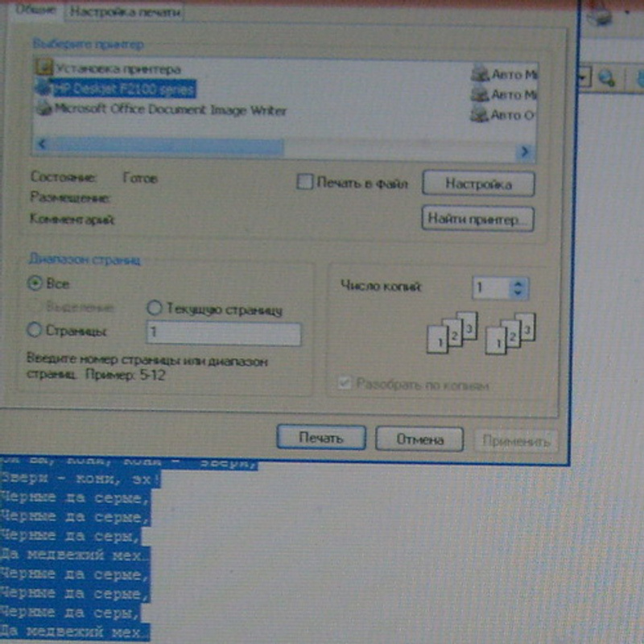
Task: Select Microsoft Office Document Image Writer printer
Action: [162, 109]
